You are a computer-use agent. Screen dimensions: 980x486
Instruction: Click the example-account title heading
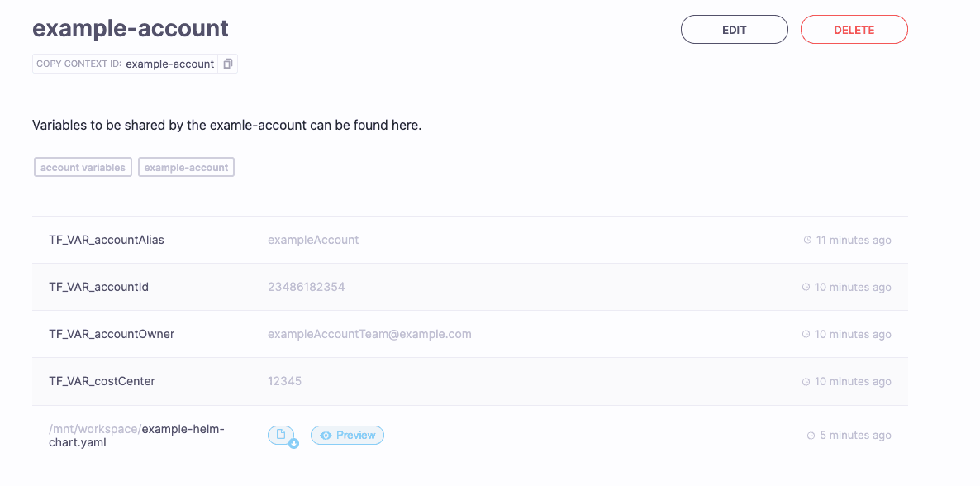130,27
